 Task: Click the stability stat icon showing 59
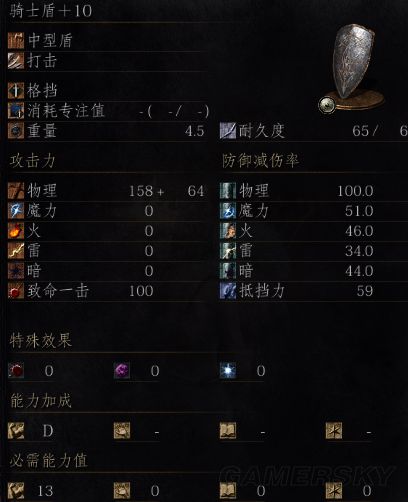[228, 291]
